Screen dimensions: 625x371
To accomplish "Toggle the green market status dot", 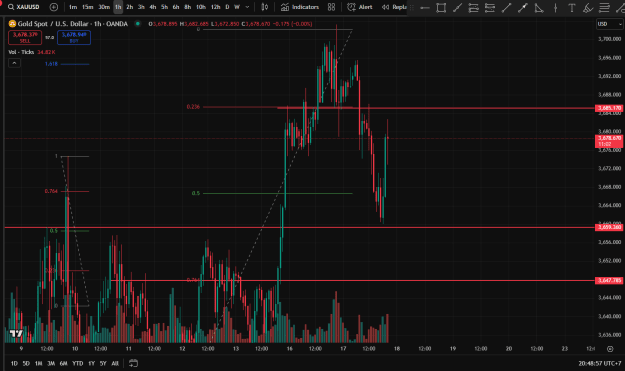I will [x=138, y=24].
